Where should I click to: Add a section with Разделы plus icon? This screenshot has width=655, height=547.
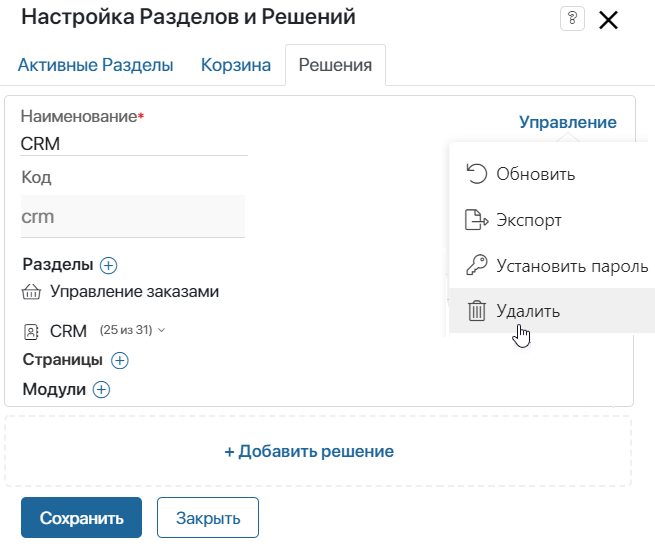[108, 265]
